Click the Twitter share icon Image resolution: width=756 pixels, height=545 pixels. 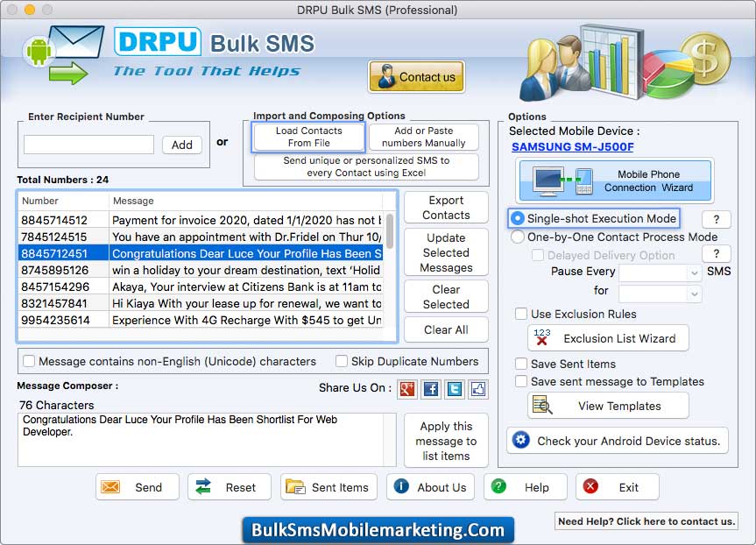455,389
